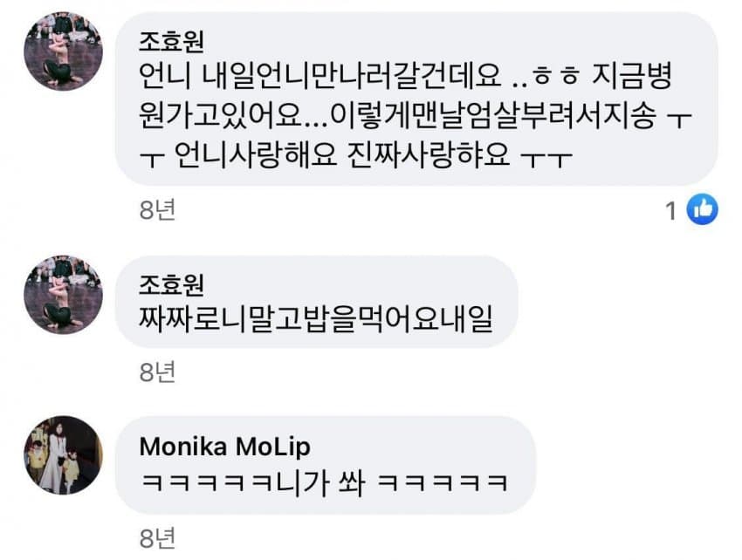
Task: Click the 지금병 text ending the first line
Action: tap(632, 76)
